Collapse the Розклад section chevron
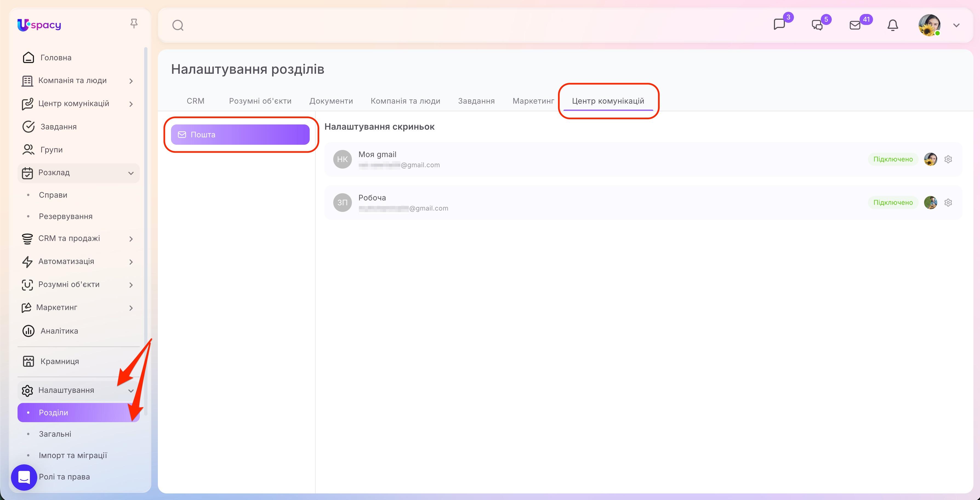The image size is (980, 500). coord(131,173)
